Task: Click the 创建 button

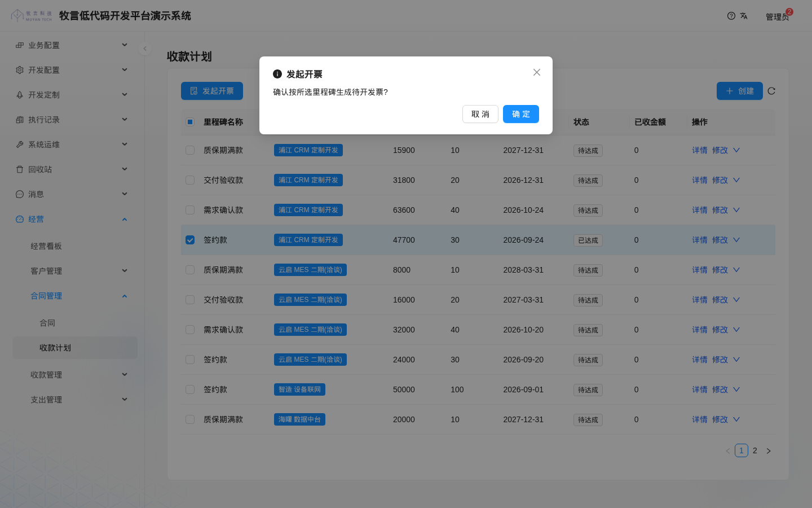Action: tap(740, 91)
